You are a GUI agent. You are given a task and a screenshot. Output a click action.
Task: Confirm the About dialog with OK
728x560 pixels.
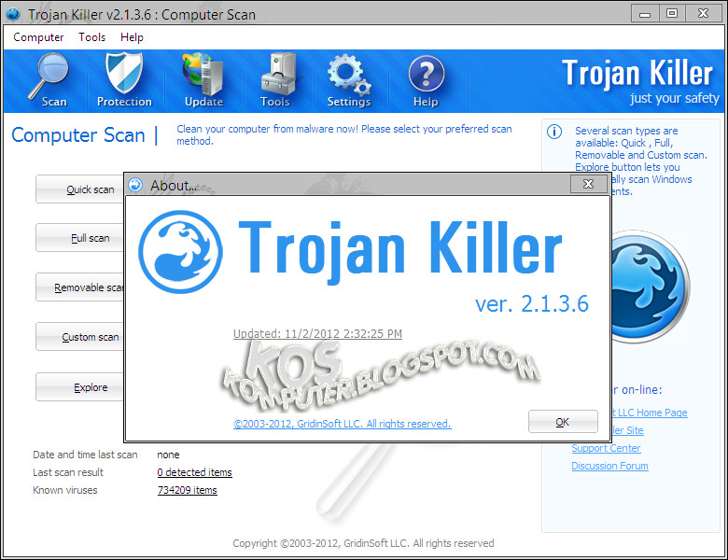(563, 422)
